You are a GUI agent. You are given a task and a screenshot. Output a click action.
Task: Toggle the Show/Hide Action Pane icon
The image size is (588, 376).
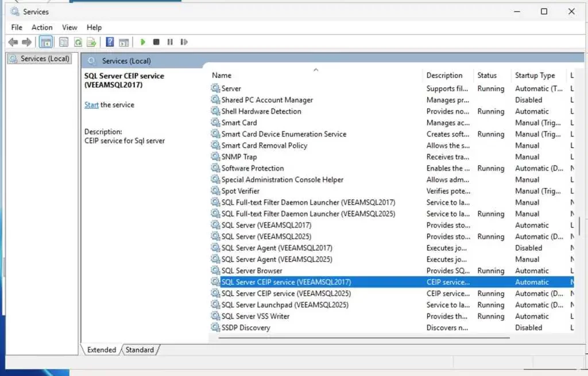tap(123, 42)
